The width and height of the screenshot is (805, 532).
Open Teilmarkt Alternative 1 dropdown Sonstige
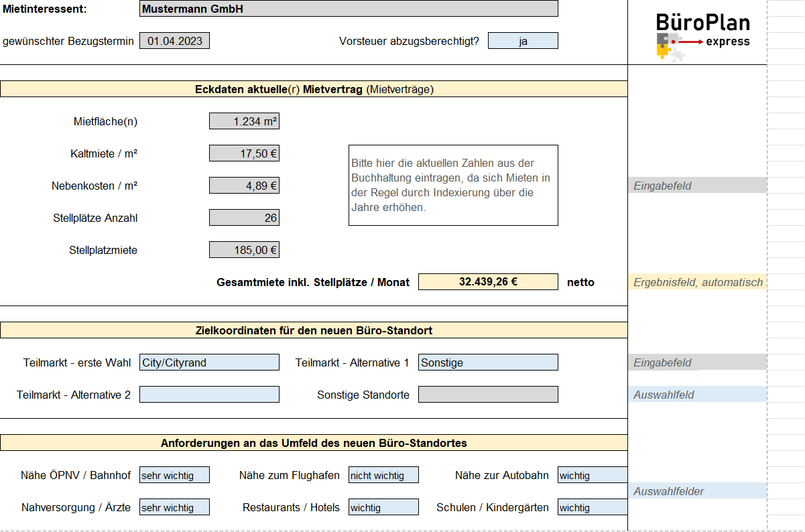488,362
